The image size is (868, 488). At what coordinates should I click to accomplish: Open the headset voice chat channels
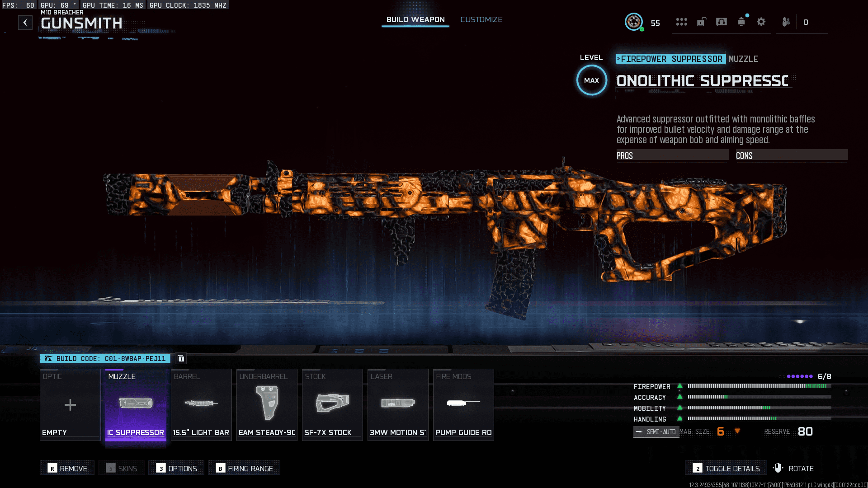tap(721, 22)
